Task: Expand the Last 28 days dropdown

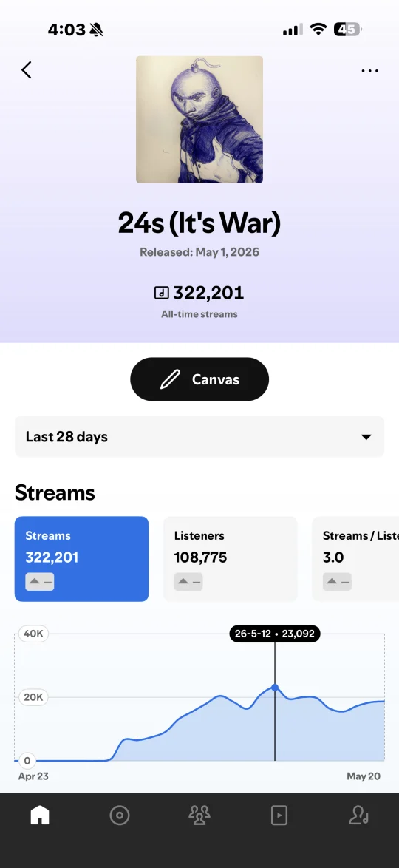Action: click(199, 437)
